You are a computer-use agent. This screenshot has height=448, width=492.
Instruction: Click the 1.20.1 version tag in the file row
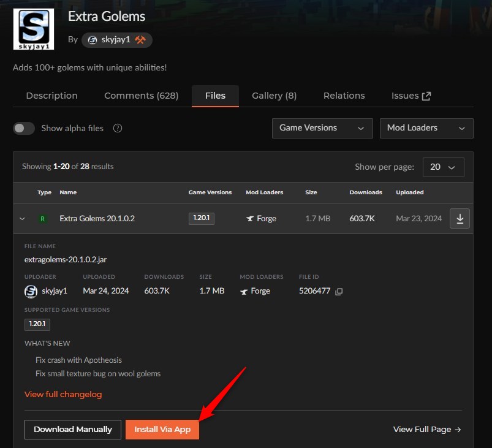(x=202, y=218)
